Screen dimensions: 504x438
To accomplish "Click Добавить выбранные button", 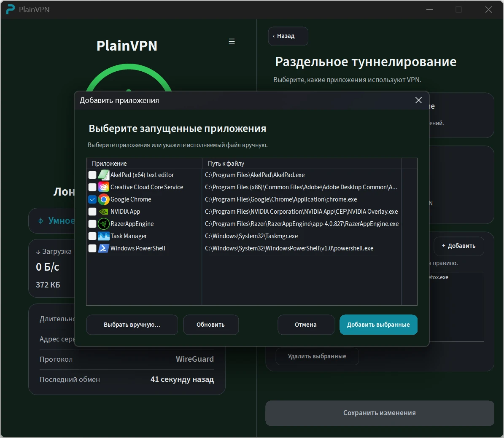I will tap(378, 325).
